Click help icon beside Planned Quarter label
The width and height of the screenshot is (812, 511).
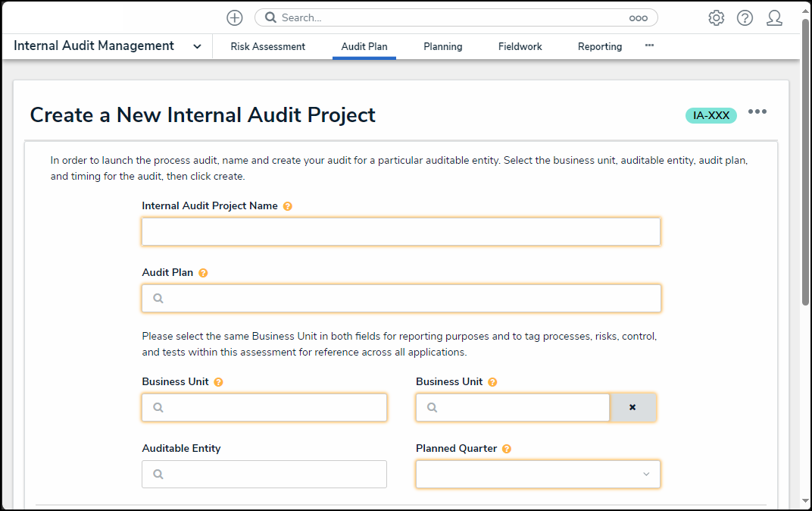pos(507,449)
